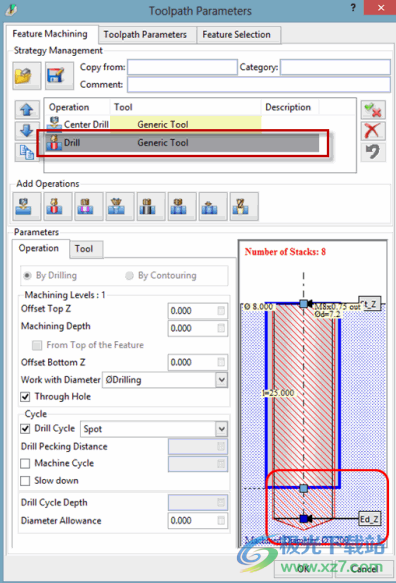The image size is (396, 583).
Task: Click calculator icon in Machining Depth field
Action: coord(221,328)
